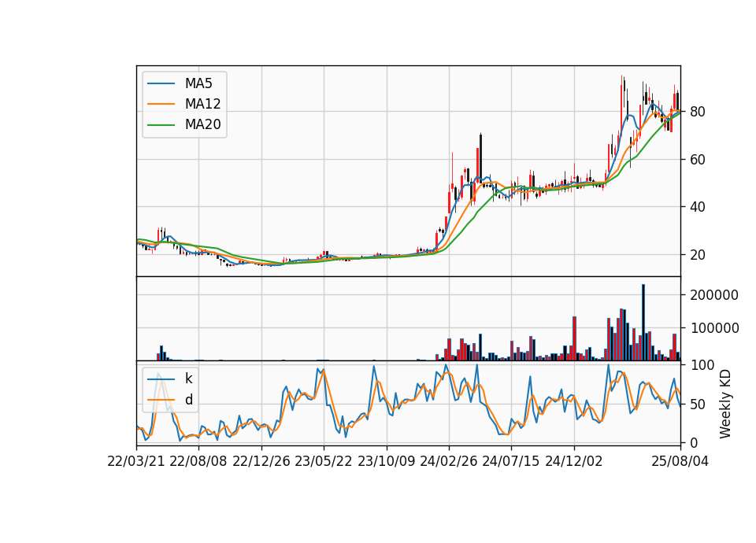Click the 24/07/15 date tick label

[x=511, y=461]
